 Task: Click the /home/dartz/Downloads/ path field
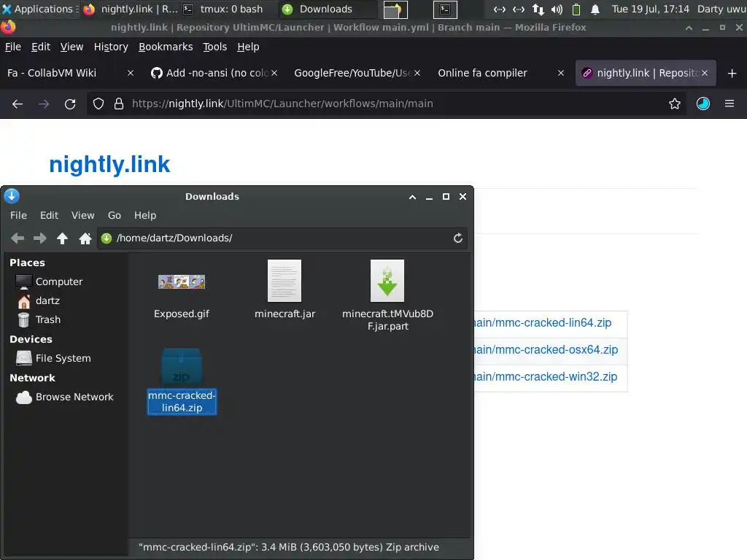[282, 238]
